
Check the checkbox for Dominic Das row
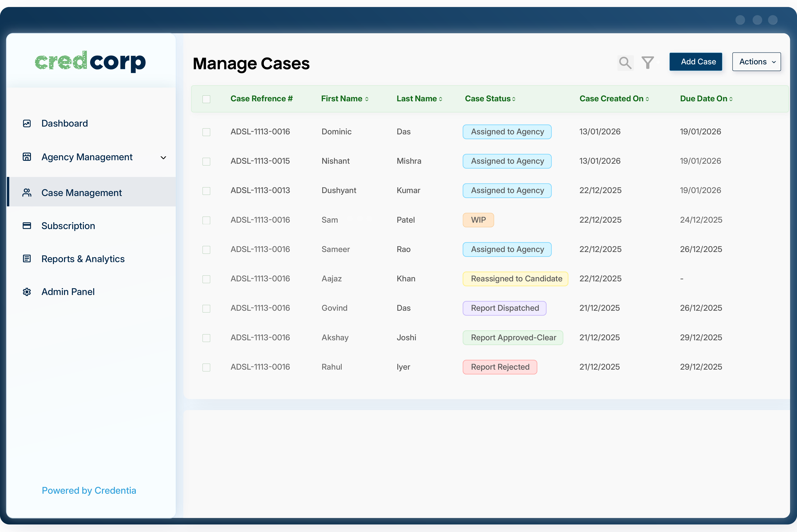point(206,132)
